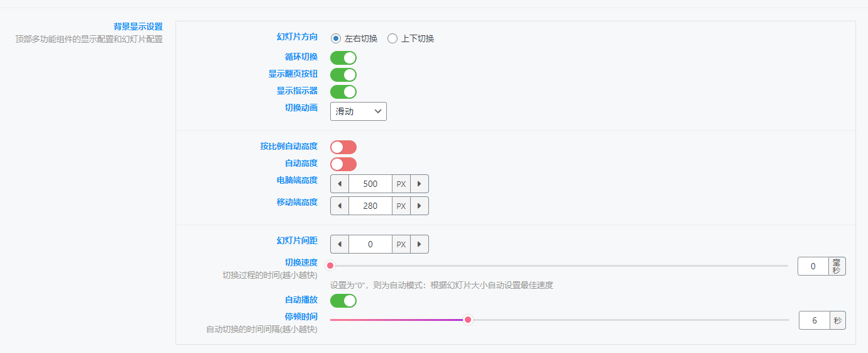
Task: Enable the 自动高度 switch
Action: [343, 164]
